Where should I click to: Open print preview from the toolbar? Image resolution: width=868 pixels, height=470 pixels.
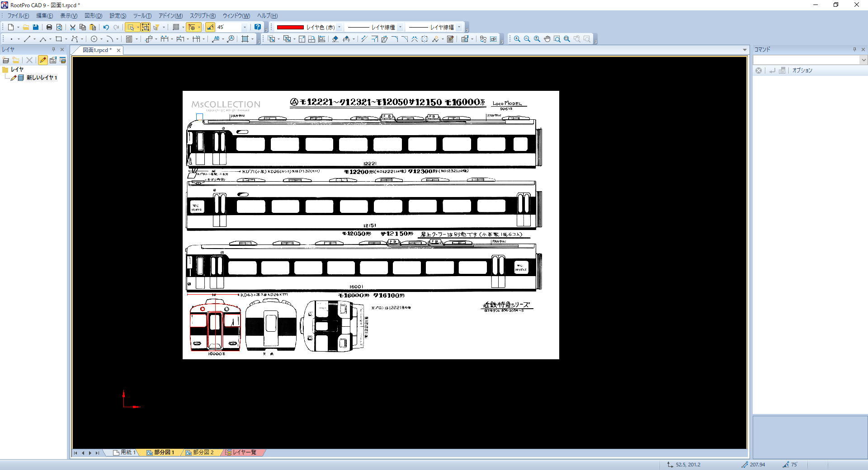[x=59, y=27]
